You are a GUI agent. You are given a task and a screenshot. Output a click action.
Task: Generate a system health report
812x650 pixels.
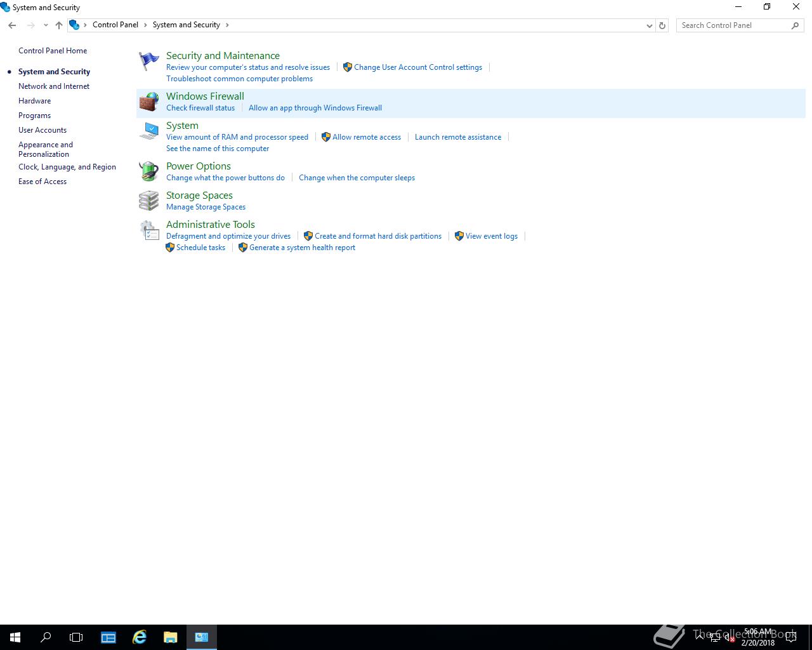click(302, 248)
